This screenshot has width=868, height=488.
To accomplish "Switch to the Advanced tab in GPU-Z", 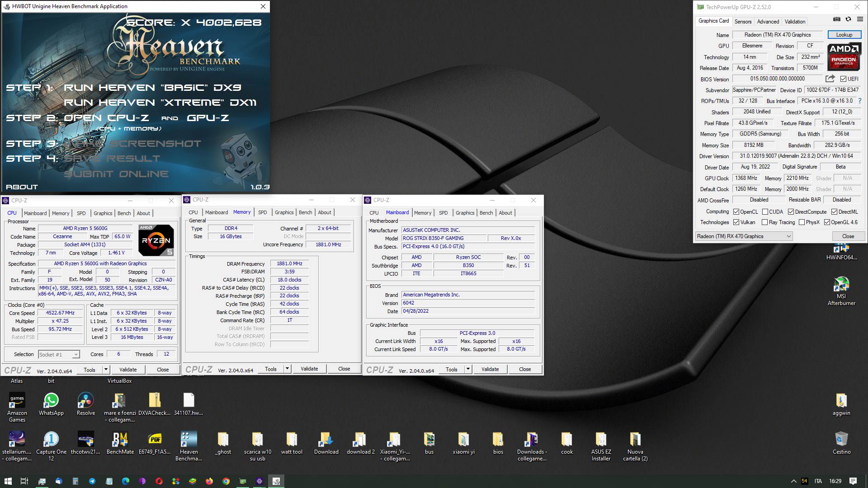I will click(x=768, y=22).
